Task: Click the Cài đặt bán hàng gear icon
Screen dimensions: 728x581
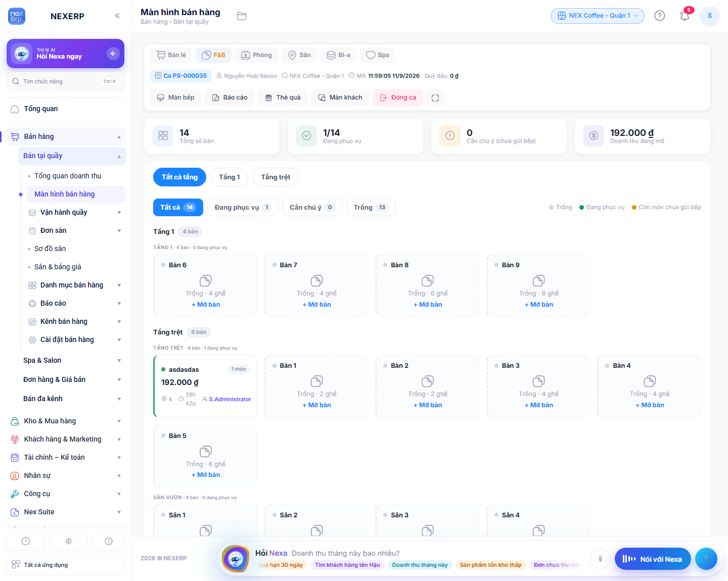Action: point(32,340)
